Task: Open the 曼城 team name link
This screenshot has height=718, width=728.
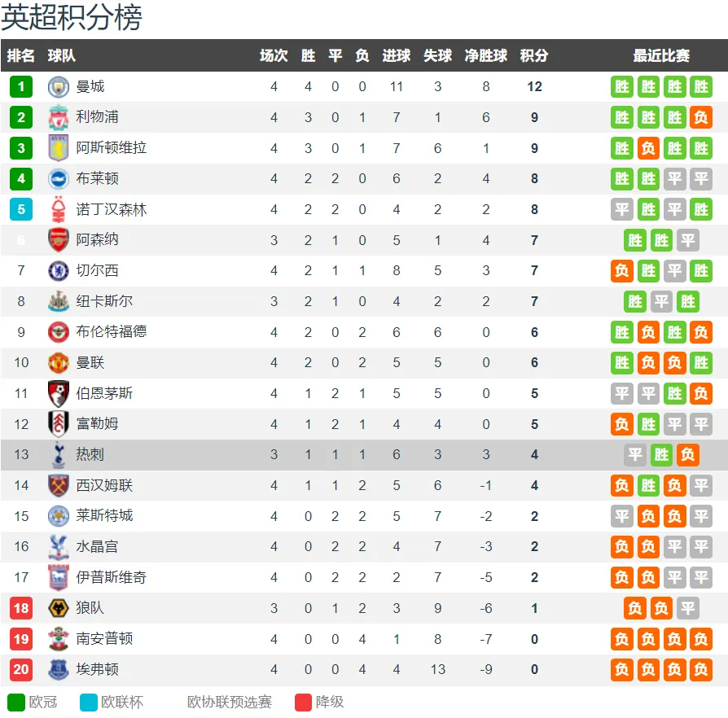Action: pyautogui.click(x=90, y=87)
